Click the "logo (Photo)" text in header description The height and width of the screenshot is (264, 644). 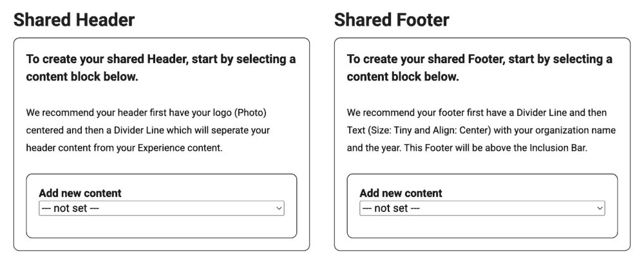coord(238,113)
